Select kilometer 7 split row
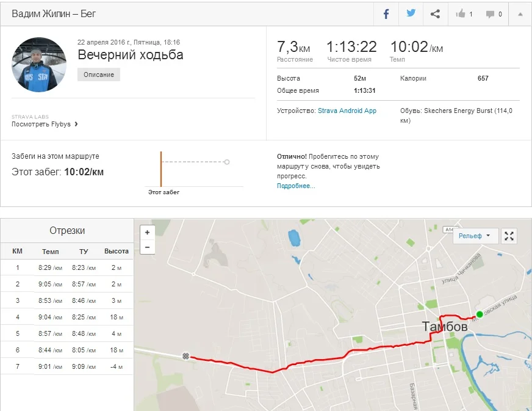This screenshot has width=532, height=411. point(67,366)
